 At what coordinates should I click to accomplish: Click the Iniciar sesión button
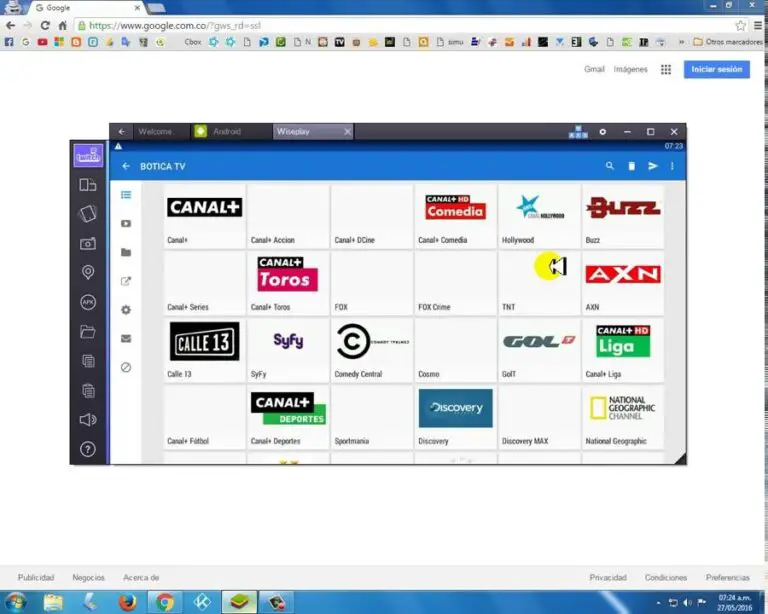click(x=716, y=70)
